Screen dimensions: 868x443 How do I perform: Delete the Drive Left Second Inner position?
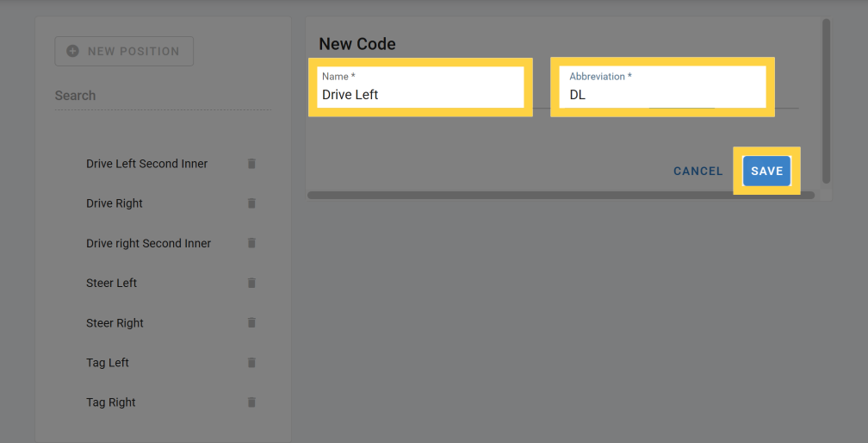point(251,164)
